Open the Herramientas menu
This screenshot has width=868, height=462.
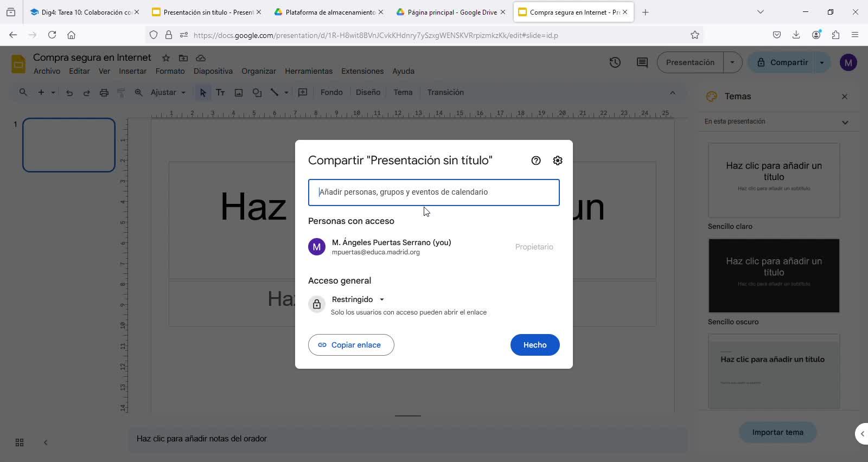pyautogui.click(x=309, y=71)
